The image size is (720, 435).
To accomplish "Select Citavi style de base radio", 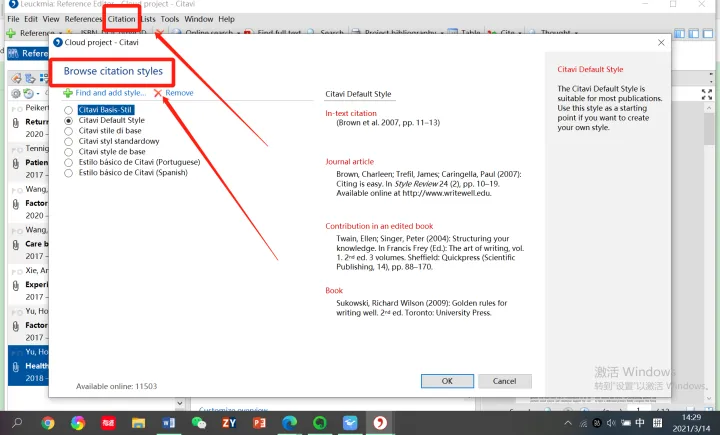I will 68,152.
